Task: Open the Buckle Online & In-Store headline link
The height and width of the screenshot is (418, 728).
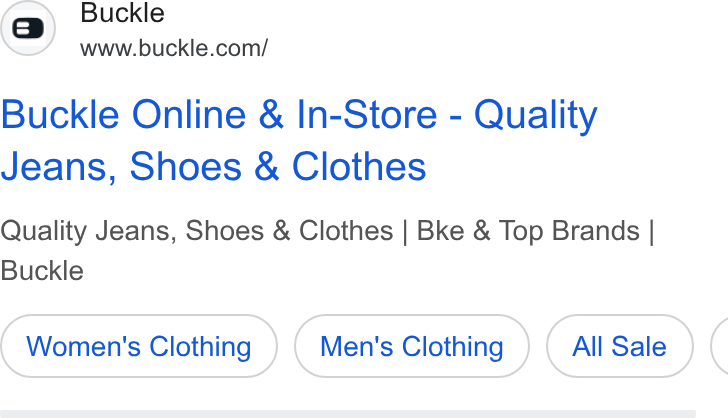Action: point(299,140)
